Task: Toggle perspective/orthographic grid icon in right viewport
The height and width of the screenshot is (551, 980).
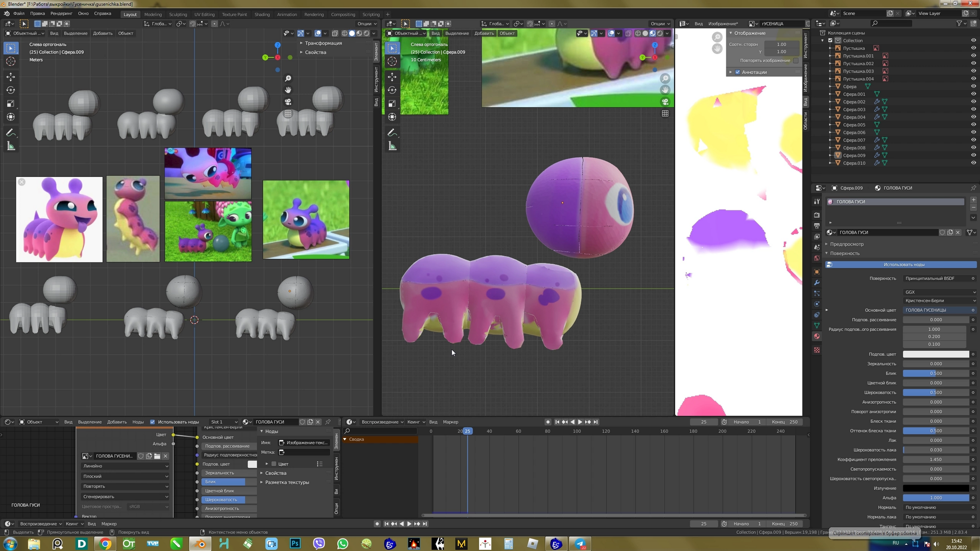Action: click(x=665, y=113)
